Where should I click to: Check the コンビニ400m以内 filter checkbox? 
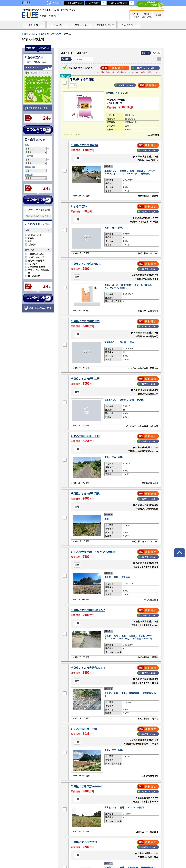(x=26, y=258)
